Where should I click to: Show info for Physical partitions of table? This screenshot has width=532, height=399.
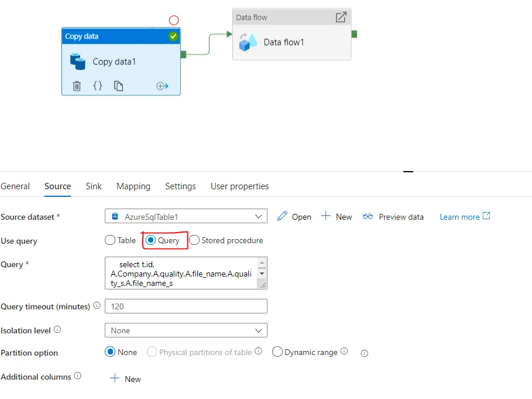(259, 351)
